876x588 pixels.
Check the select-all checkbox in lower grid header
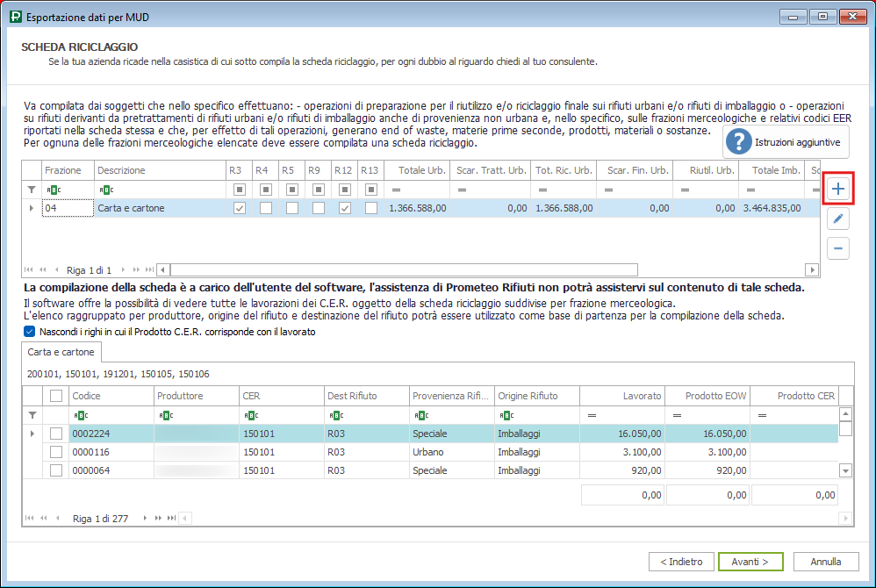click(x=56, y=395)
